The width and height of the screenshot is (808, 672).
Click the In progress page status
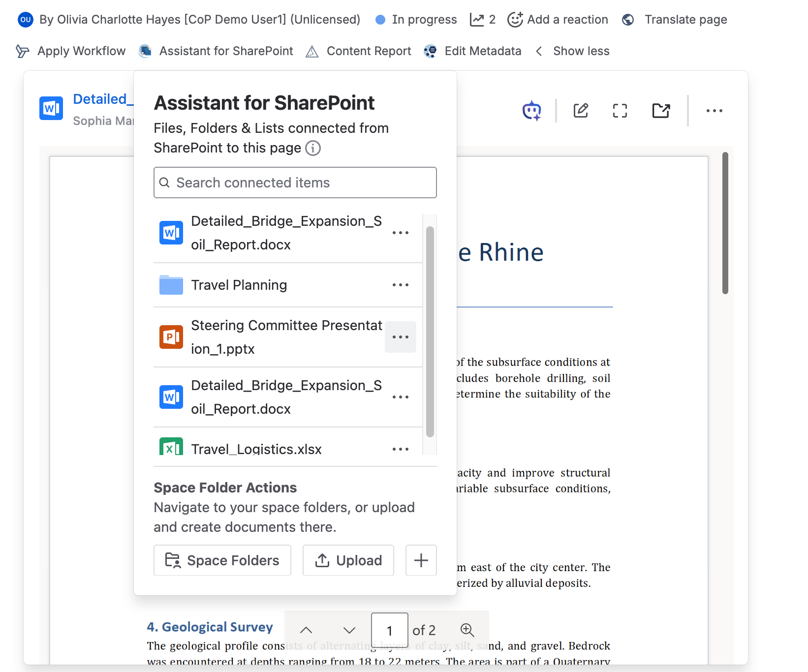416,20
